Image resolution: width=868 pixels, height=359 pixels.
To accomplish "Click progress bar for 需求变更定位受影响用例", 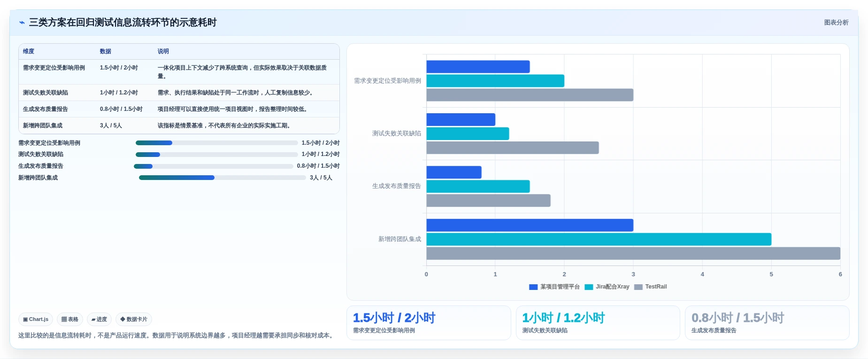I will tap(216, 143).
